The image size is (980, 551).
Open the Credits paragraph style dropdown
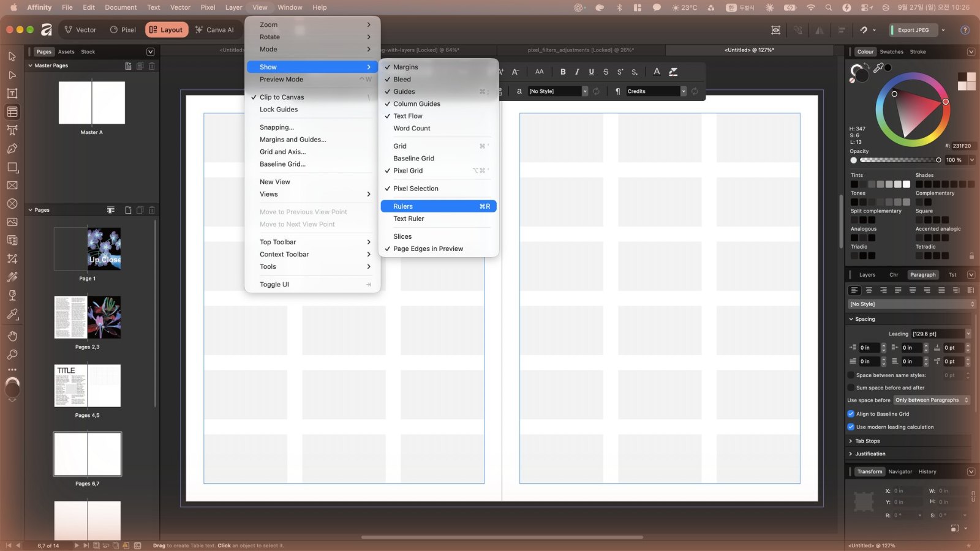click(684, 91)
